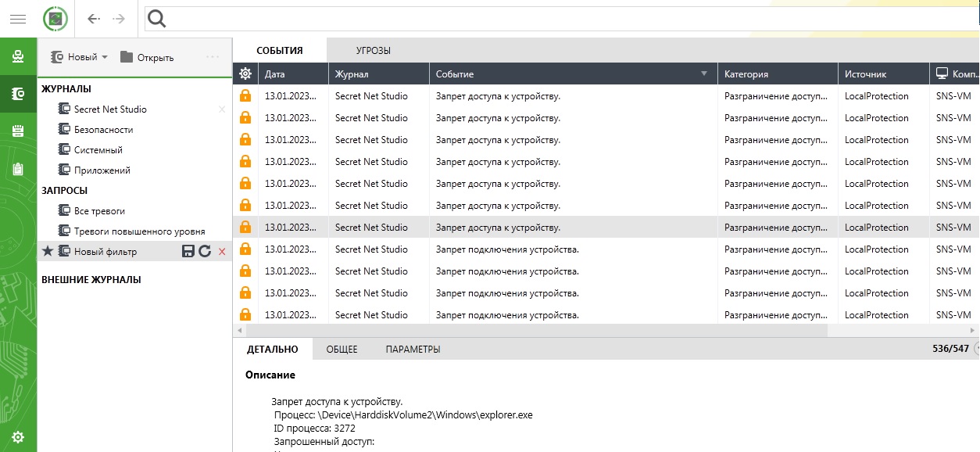
Task: Reload the Новый фильтр query
Action: [205, 251]
